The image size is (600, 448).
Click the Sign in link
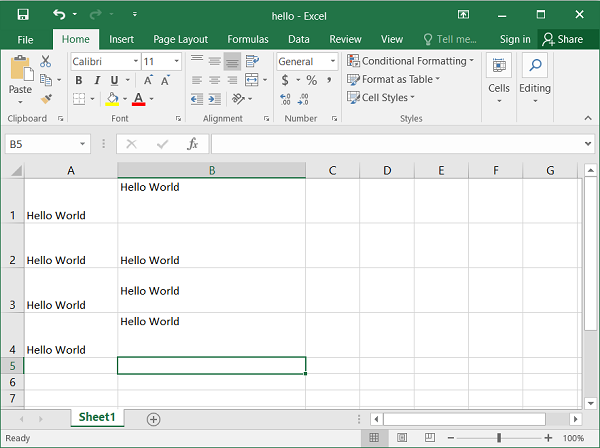click(x=515, y=39)
